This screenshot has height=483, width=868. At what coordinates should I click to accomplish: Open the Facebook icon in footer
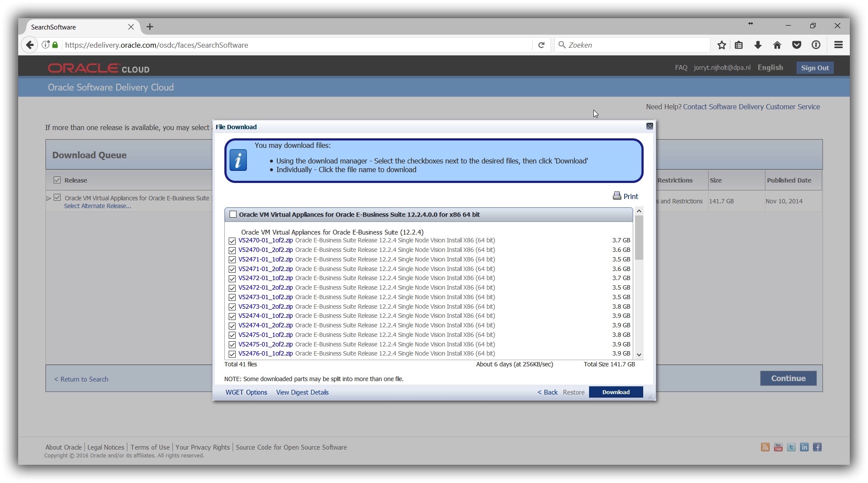pyautogui.click(x=817, y=447)
